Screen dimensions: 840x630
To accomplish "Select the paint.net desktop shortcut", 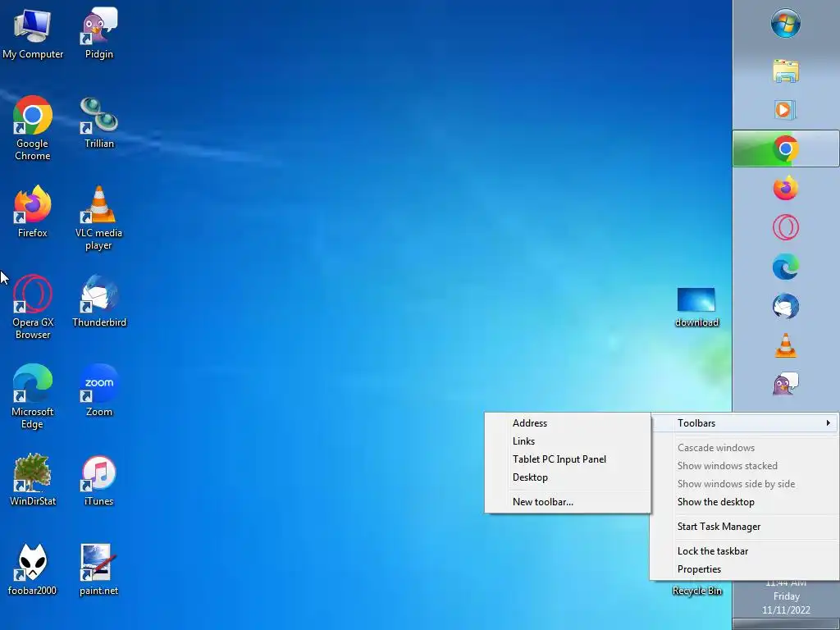I will pos(99,569).
